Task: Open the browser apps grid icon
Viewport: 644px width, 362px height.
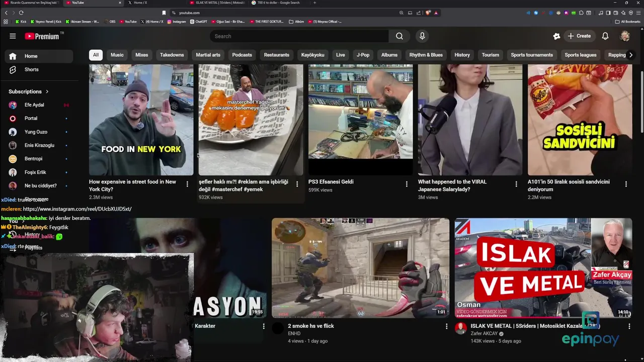Action: pyautogui.click(x=6, y=22)
